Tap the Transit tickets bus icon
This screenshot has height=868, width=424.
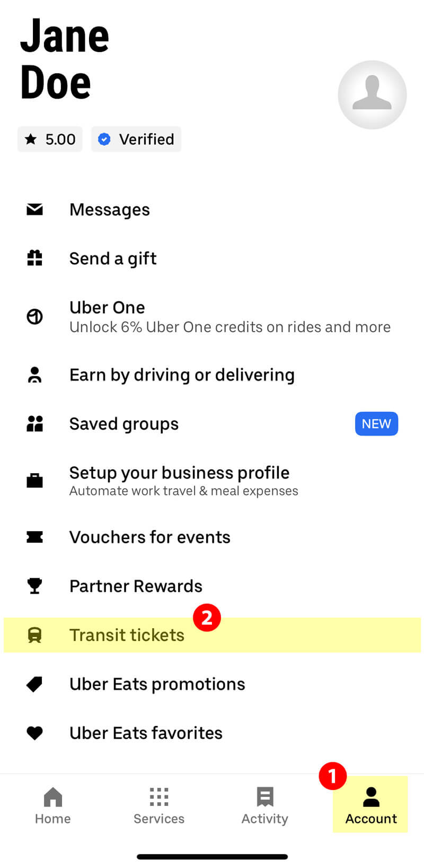click(35, 635)
